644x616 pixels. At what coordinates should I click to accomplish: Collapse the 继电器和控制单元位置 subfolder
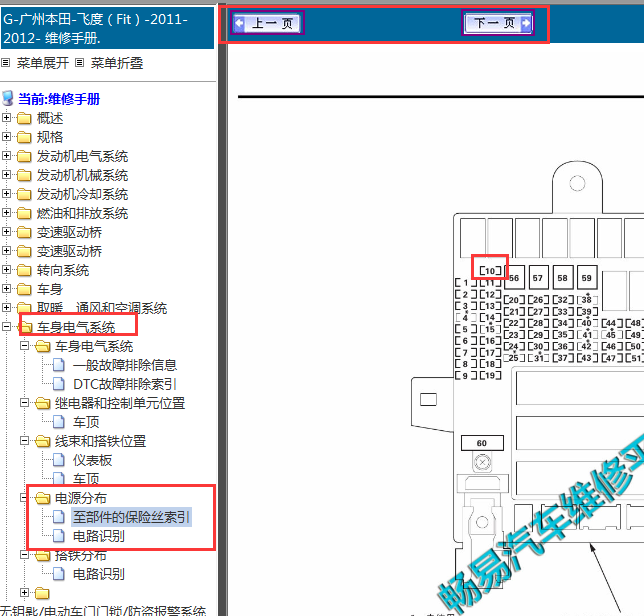pos(25,402)
